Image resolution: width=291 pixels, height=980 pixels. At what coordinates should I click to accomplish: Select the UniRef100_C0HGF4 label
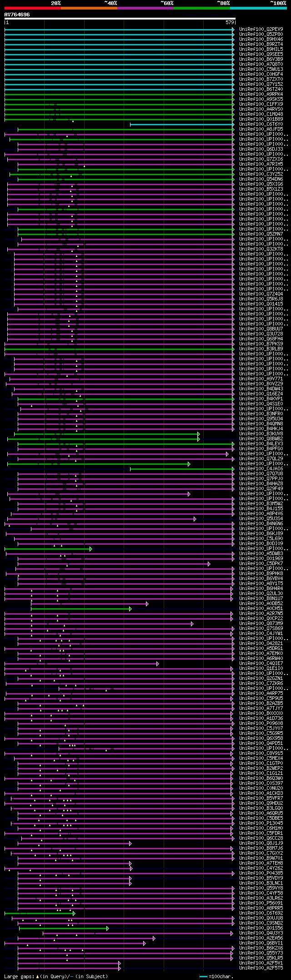pyautogui.click(x=261, y=74)
